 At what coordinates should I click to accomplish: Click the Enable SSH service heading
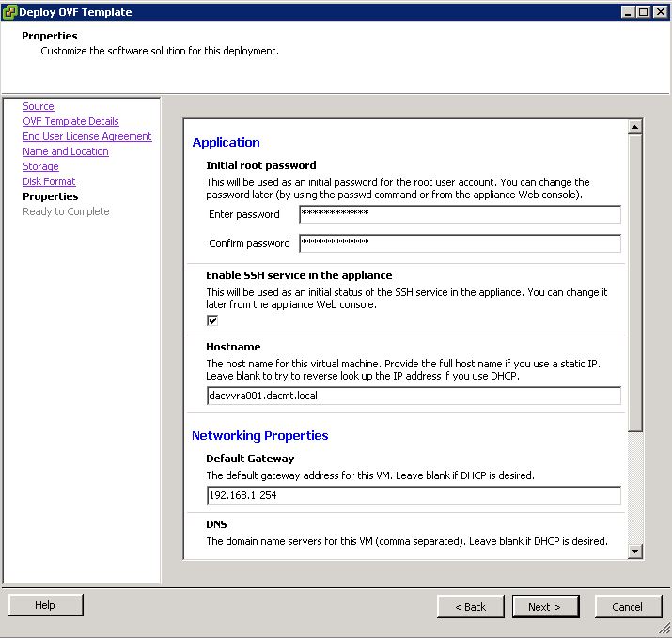(299, 275)
